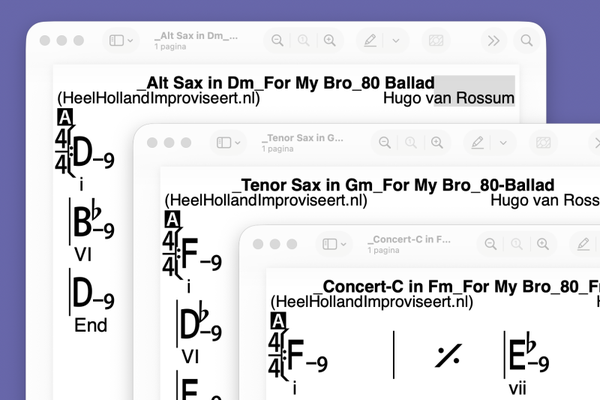
Task: Expand markup options arrow in Tenor Sax window
Action: [503, 142]
